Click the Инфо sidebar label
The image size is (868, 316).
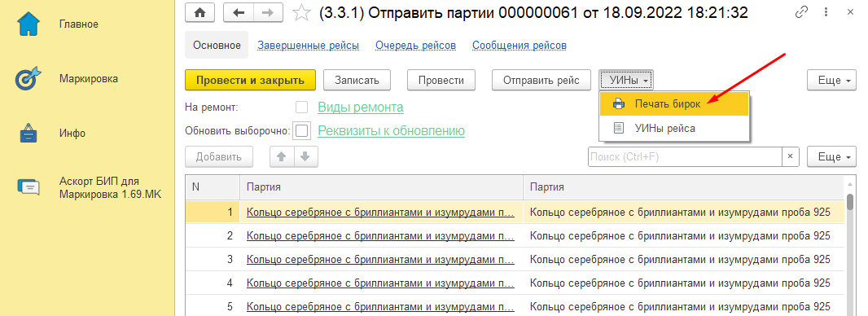(x=72, y=134)
